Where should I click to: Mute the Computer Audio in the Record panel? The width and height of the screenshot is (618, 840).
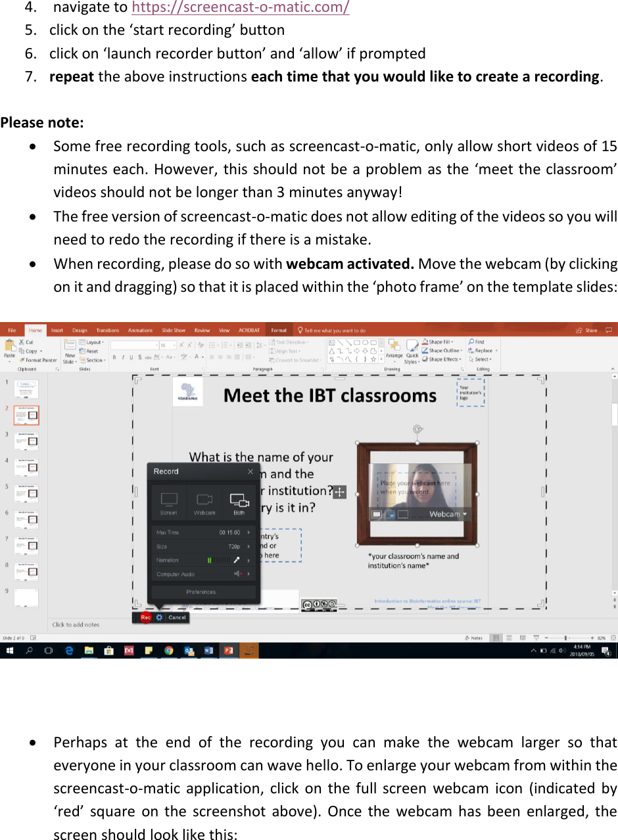click(237, 574)
